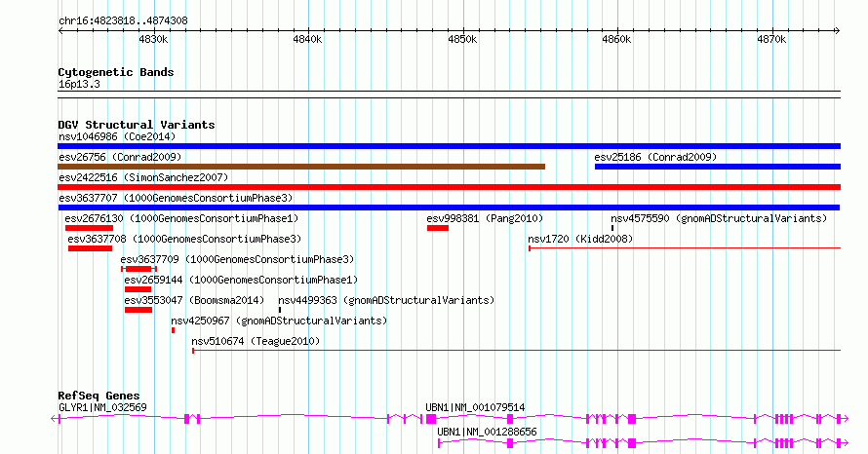This screenshot has height=454, width=868.
Task: Click the ruler's left arrowhead
Action: pos(60,31)
